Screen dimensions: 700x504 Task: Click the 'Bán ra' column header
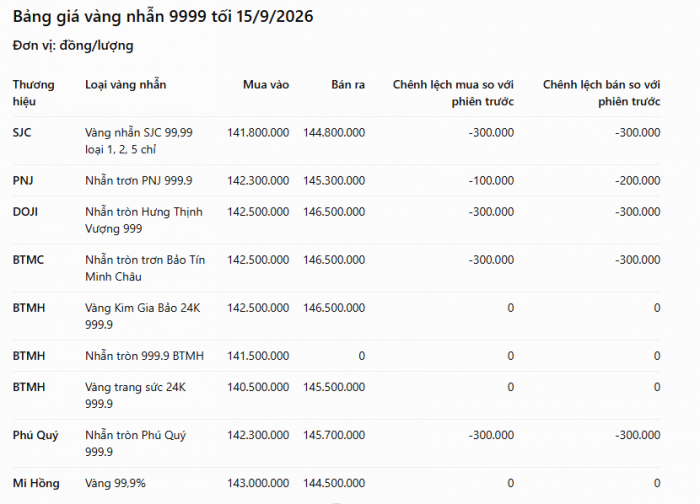pyautogui.click(x=348, y=84)
